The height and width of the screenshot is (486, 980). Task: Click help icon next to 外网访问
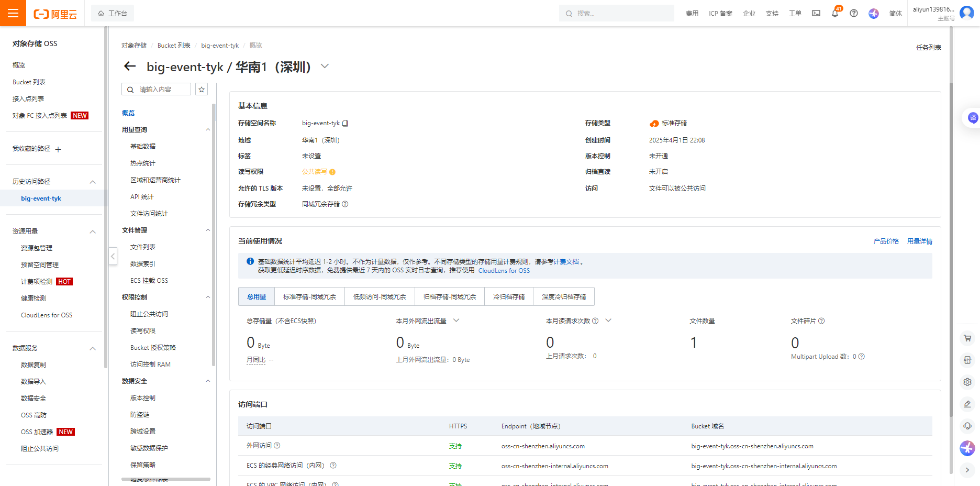point(277,446)
